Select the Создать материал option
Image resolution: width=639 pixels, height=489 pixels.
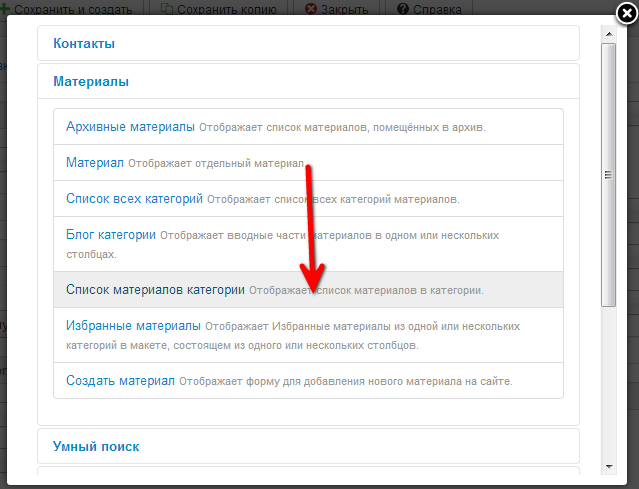(x=120, y=381)
